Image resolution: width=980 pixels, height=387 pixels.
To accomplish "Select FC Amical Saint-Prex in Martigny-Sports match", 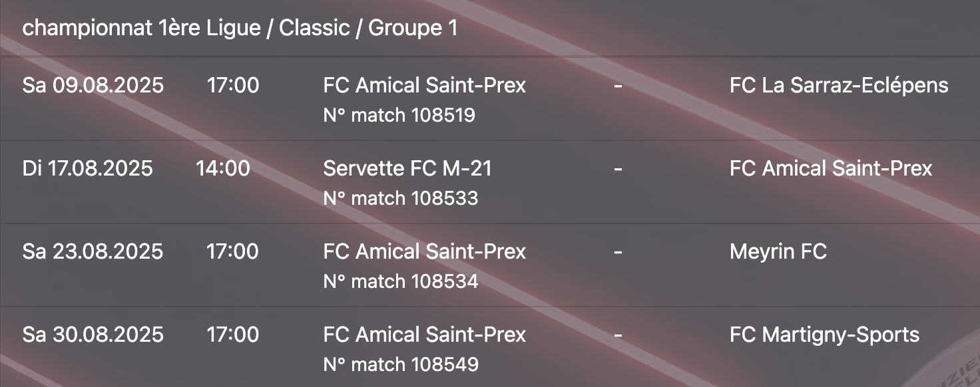I will (425, 334).
